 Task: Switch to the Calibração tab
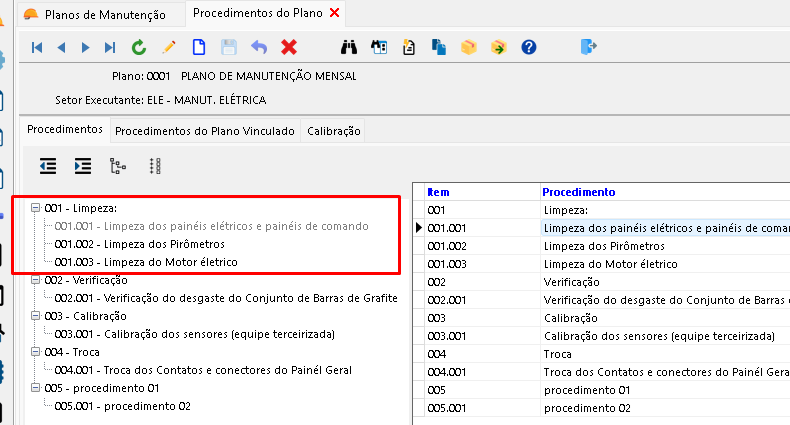334,131
